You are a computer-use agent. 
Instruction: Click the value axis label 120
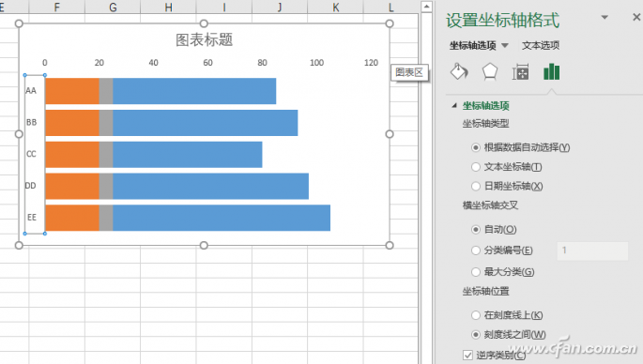click(x=371, y=63)
